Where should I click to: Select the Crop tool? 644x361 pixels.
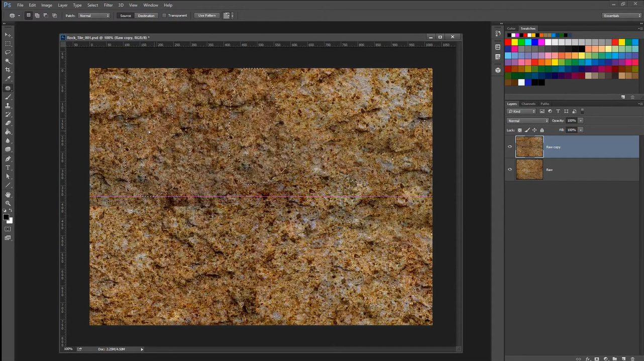8,70
